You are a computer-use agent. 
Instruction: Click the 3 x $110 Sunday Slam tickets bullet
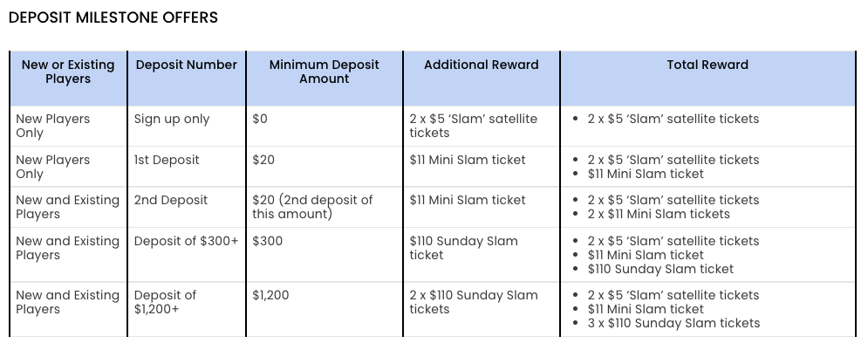(673, 323)
